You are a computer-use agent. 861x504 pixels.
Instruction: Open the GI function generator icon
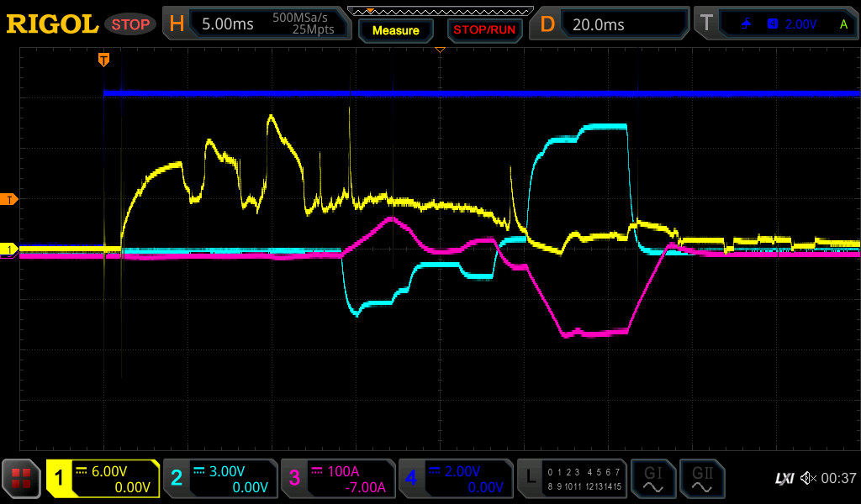[652, 479]
